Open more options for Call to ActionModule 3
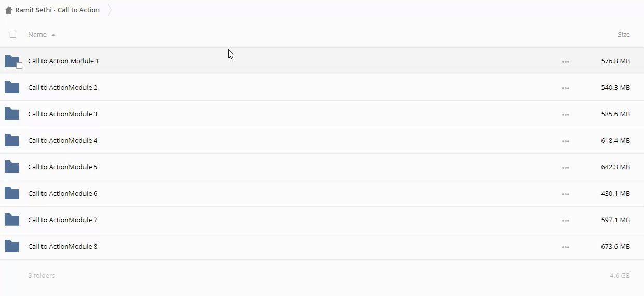Image resolution: width=644 pixels, height=296 pixels. (565, 115)
